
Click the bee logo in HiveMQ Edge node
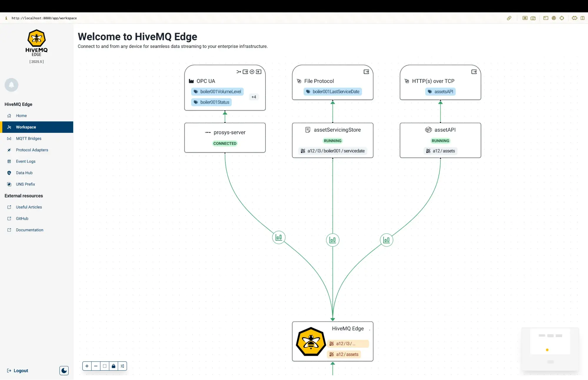pyautogui.click(x=311, y=342)
